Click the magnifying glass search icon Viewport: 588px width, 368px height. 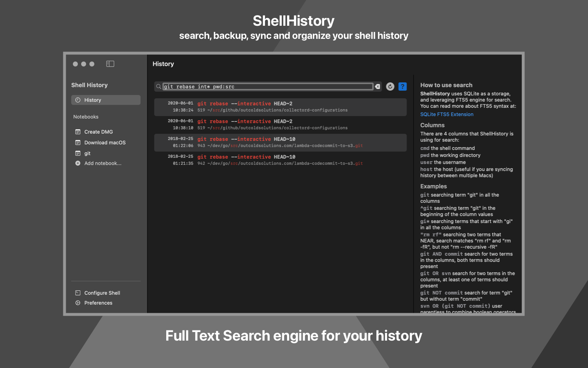coord(158,87)
